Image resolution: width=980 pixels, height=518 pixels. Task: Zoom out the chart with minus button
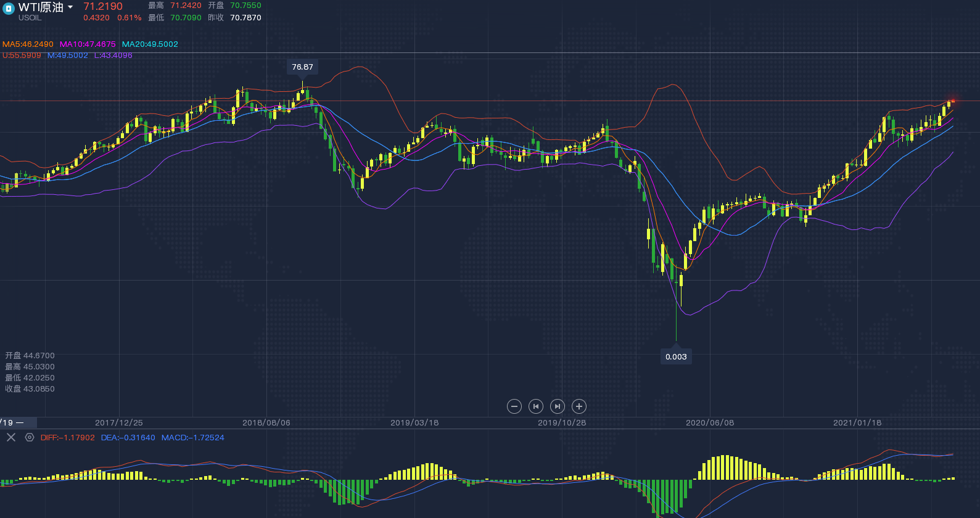(x=514, y=406)
